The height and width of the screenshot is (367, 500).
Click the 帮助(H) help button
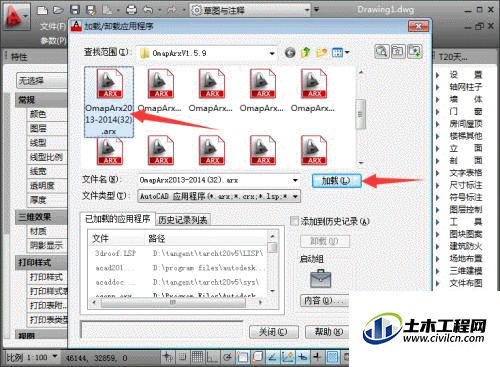pyautogui.click(x=327, y=332)
